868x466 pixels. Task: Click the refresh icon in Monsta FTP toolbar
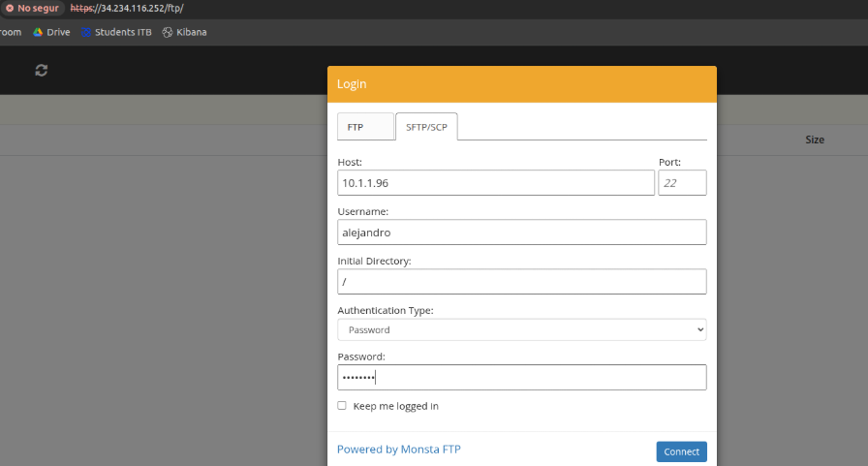(41, 70)
